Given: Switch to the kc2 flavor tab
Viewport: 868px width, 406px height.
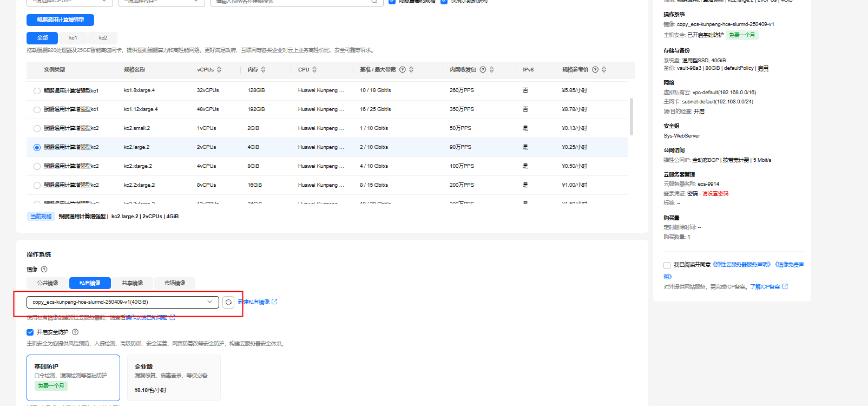Looking at the screenshot, I should pos(103,38).
